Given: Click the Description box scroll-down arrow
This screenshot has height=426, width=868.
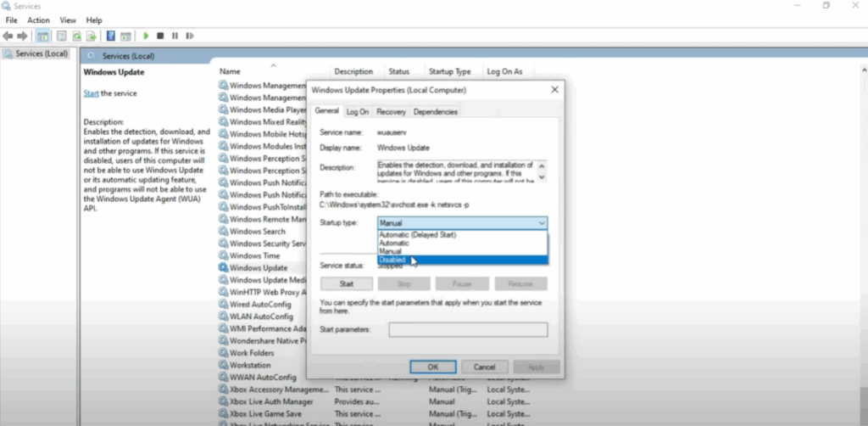Looking at the screenshot, I should 542,177.
